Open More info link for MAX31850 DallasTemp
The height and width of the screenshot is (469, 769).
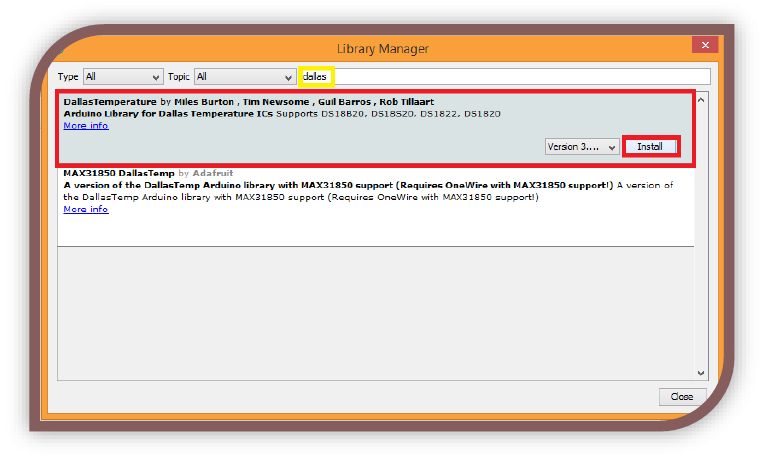point(86,209)
